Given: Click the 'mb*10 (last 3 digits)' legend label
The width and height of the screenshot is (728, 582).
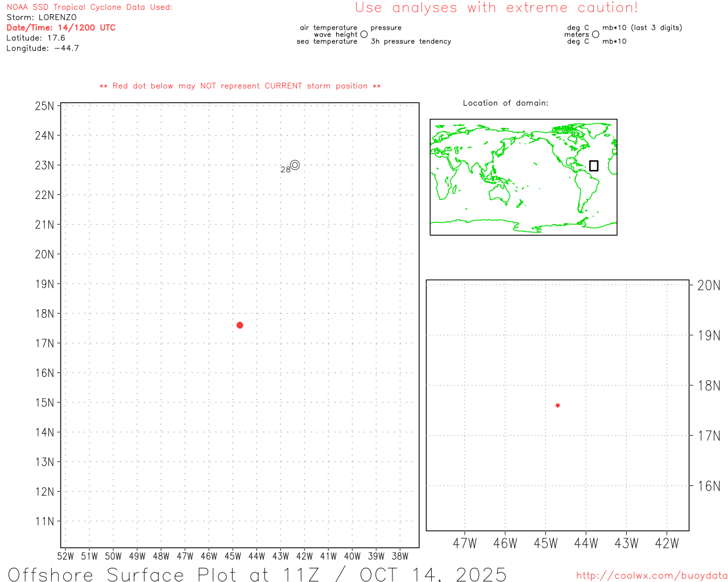Looking at the screenshot, I should tap(642, 28).
